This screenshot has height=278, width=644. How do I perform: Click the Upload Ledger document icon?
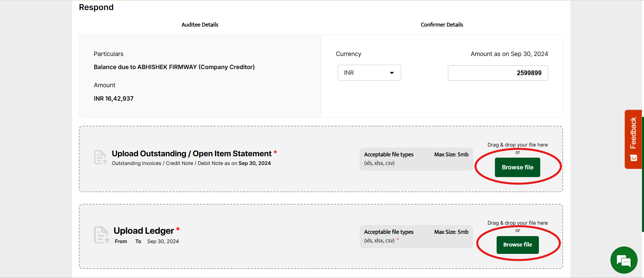101,235
